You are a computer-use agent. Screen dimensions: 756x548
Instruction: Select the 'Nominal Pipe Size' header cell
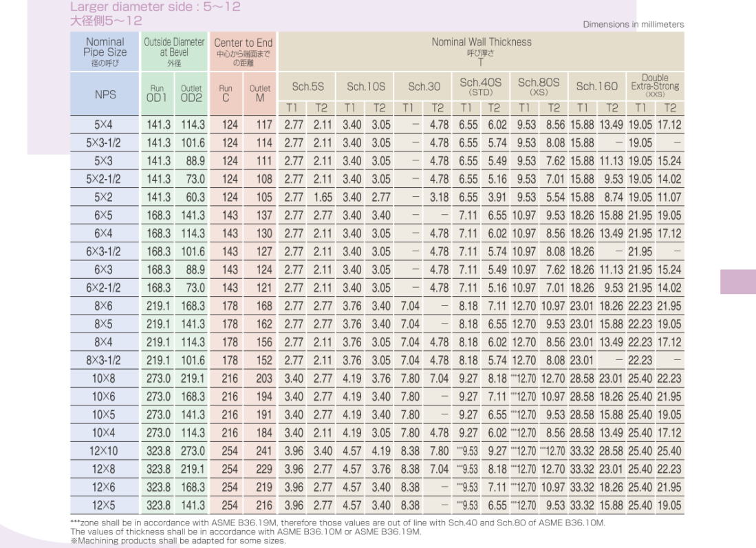click(x=105, y=52)
